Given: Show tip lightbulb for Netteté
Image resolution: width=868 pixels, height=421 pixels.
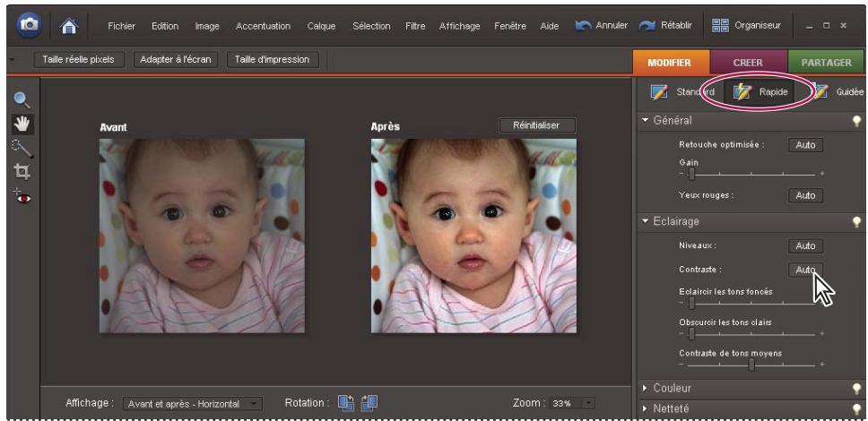Looking at the screenshot, I should click(856, 408).
